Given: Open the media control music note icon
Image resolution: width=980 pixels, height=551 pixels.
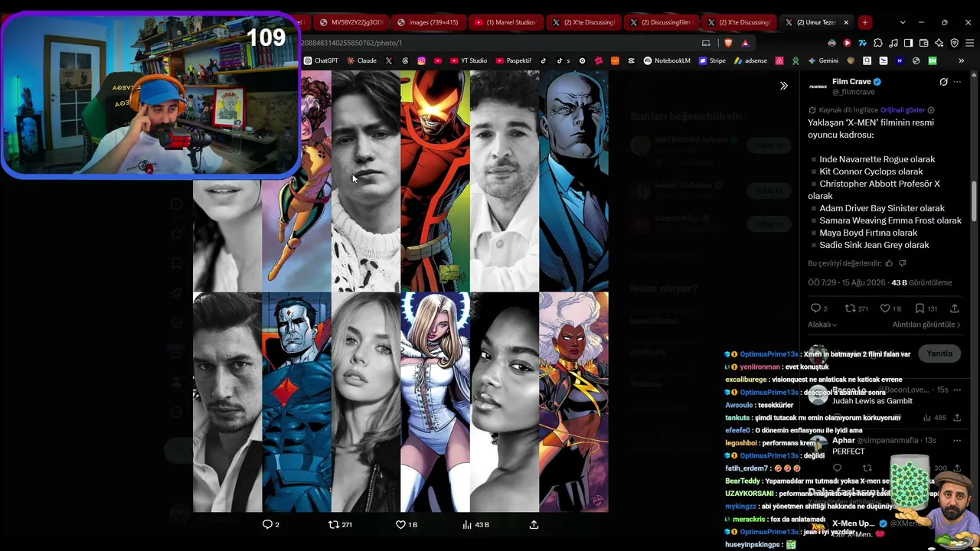Looking at the screenshot, I should point(893,43).
